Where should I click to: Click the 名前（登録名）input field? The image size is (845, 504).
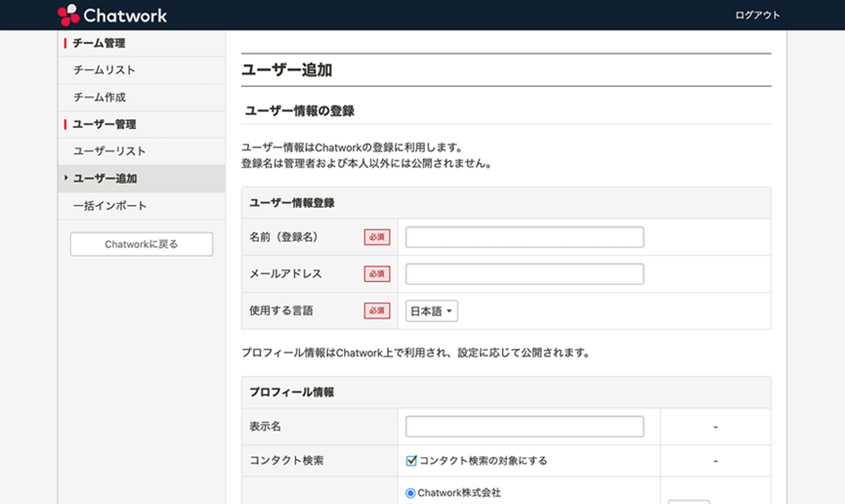click(x=524, y=237)
